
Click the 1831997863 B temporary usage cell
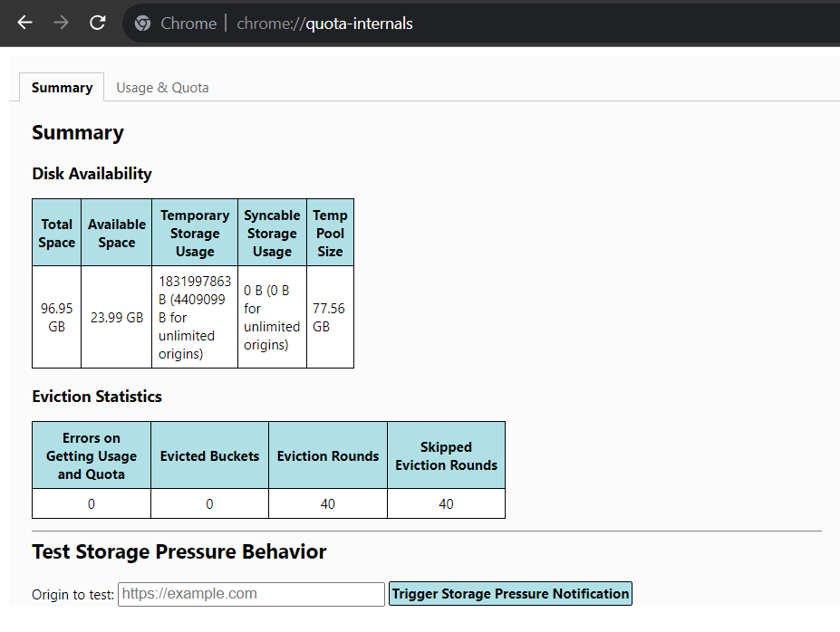195,317
